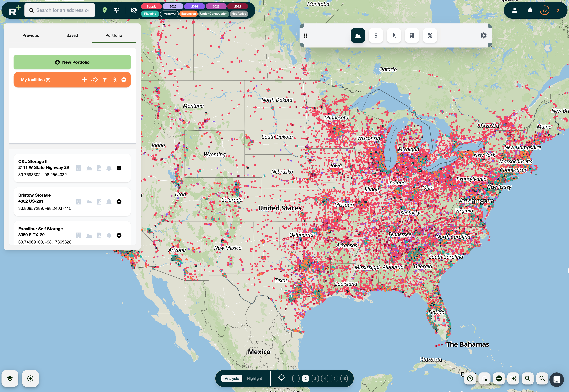This screenshot has height=392, width=569.
Task: Open the map layers stack button
Action: 10,378
